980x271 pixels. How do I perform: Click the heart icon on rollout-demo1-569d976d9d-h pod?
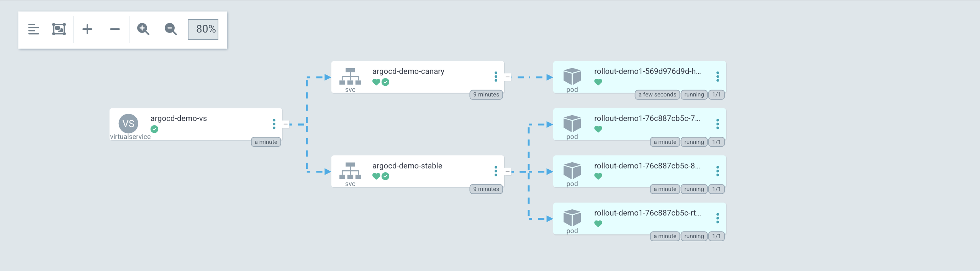point(598,82)
